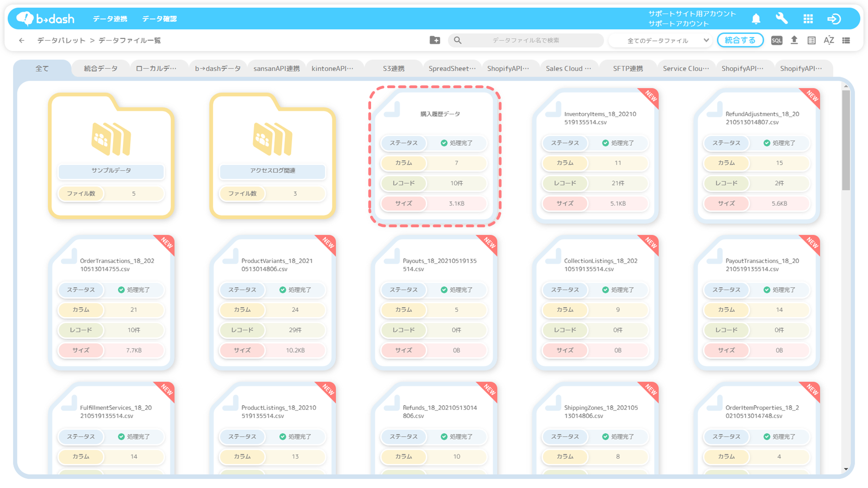Click file icon on ShippingZones card
868x488 pixels.
coord(553,403)
